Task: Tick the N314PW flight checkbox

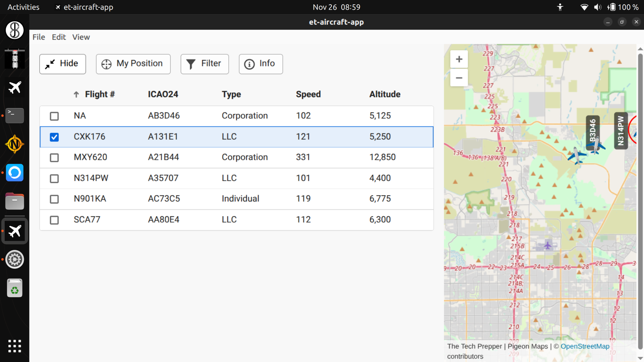Action: pos(54,179)
